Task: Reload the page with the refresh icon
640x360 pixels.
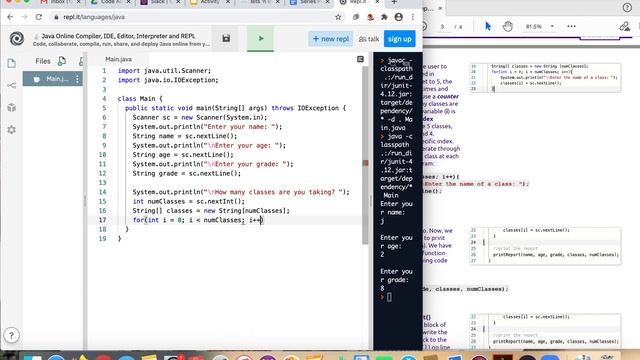Action: point(39,17)
